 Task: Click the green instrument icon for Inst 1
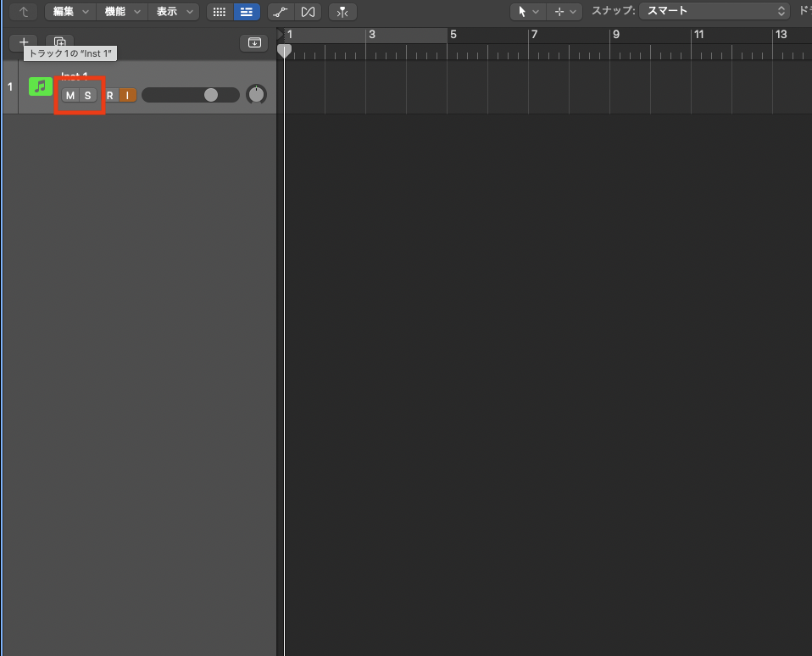point(40,86)
